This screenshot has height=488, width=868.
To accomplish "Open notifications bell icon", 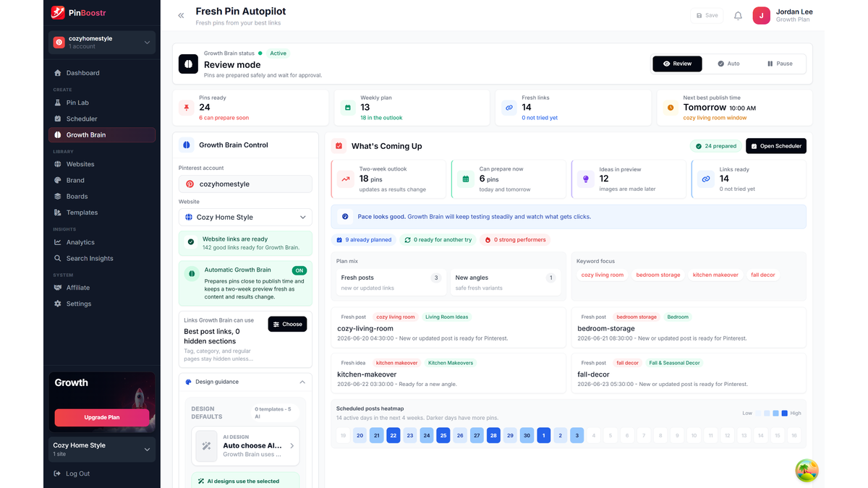I will [738, 15].
